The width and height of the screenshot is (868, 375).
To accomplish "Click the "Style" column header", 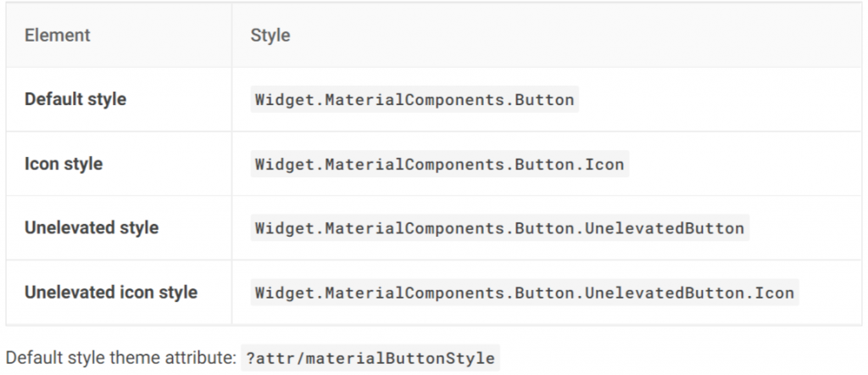I will (x=270, y=36).
